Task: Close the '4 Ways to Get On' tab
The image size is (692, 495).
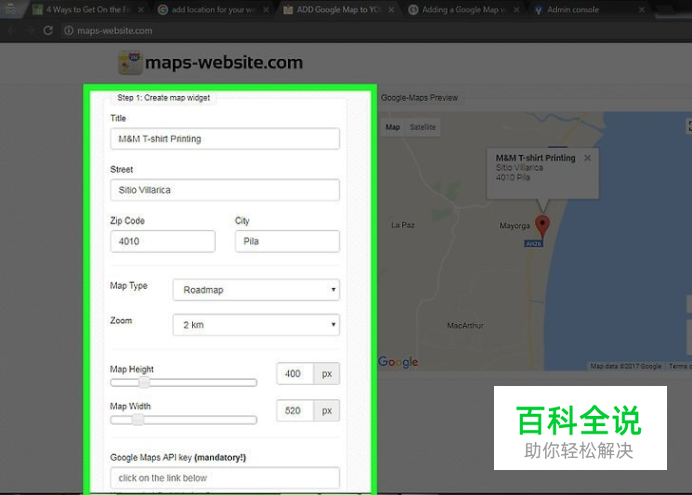Action: point(141,9)
